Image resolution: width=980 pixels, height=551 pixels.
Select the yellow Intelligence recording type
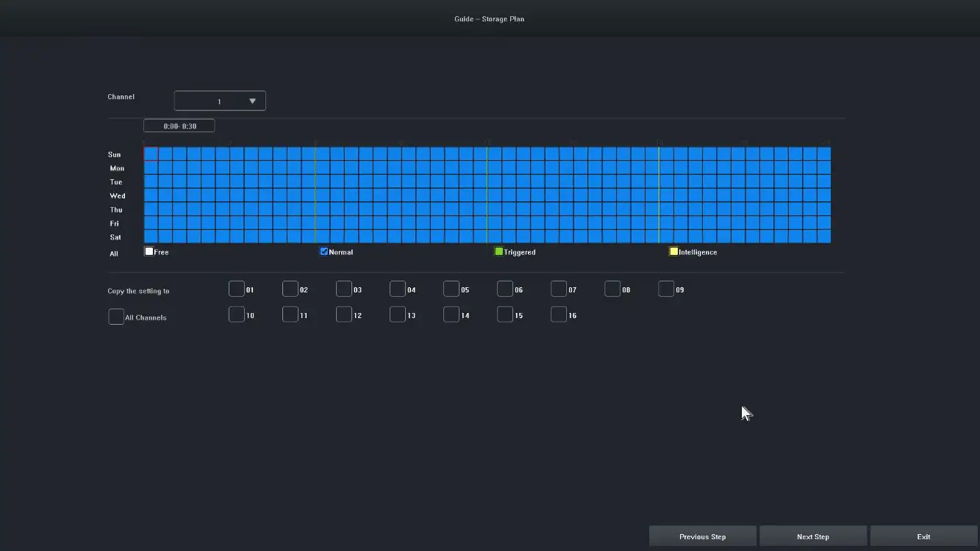pos(673,252)
